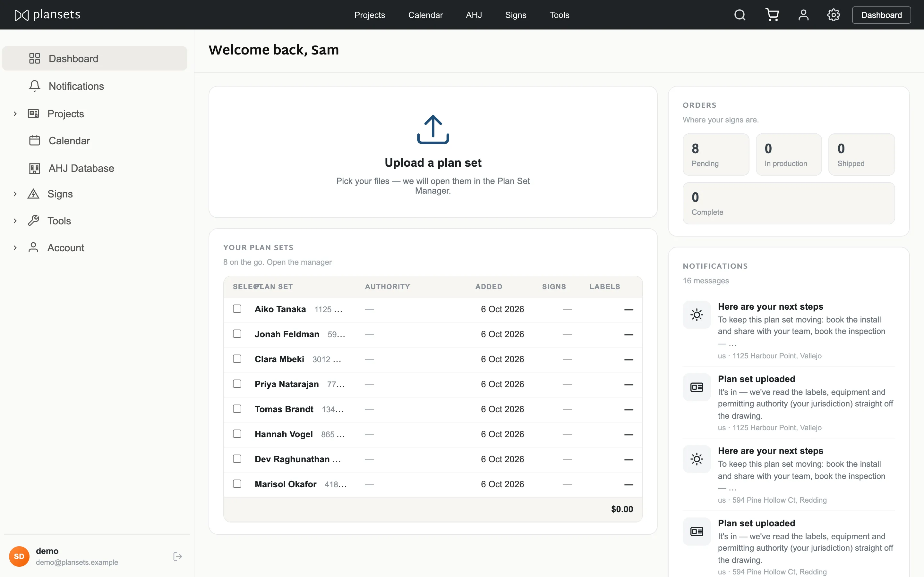This screenshot has width=924, height=577.
Task: Click the AHJ Database building icon
Action: (x=34, y=168)
